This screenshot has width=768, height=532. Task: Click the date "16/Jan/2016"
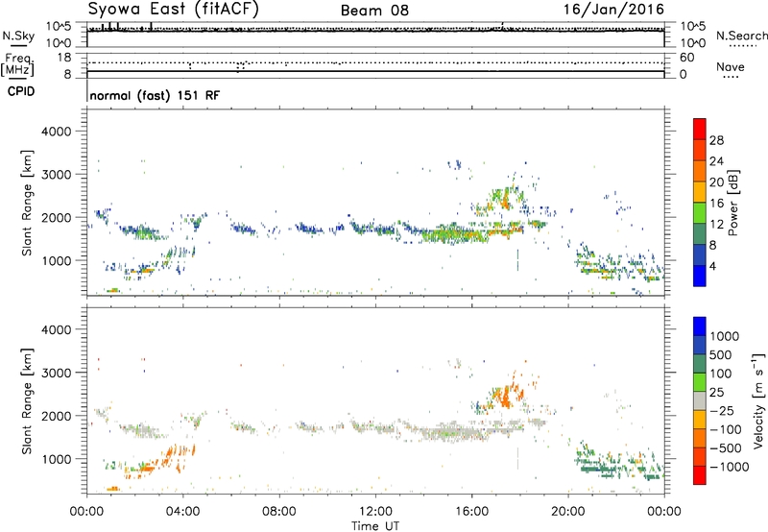coord(613,10)
